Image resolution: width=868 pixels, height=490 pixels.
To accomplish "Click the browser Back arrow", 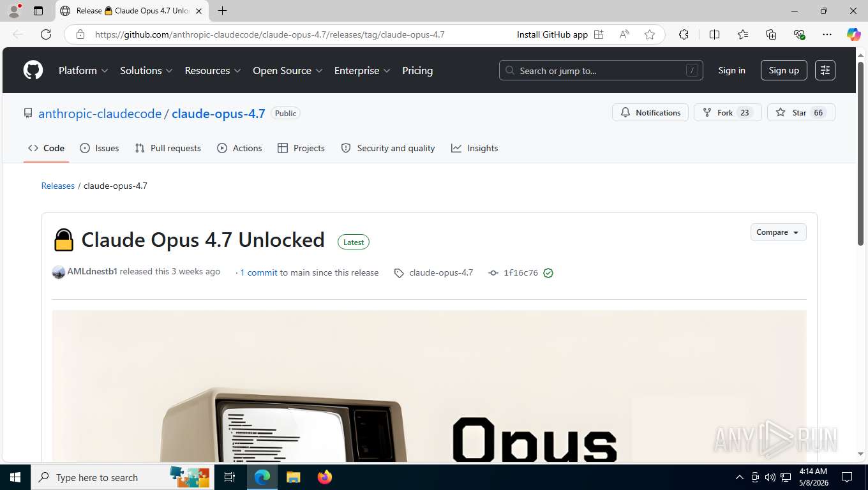I will click(x=18, y=34).
